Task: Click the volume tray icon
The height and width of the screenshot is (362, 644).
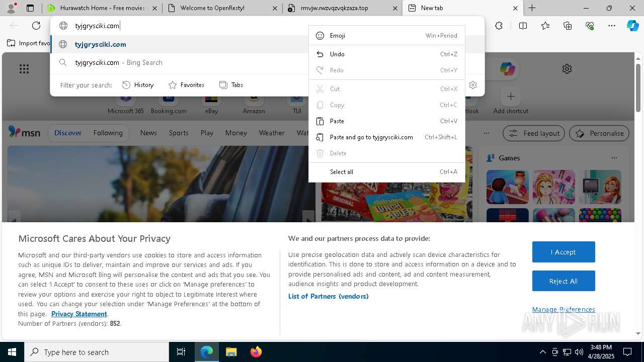Action: click(579, 352)
